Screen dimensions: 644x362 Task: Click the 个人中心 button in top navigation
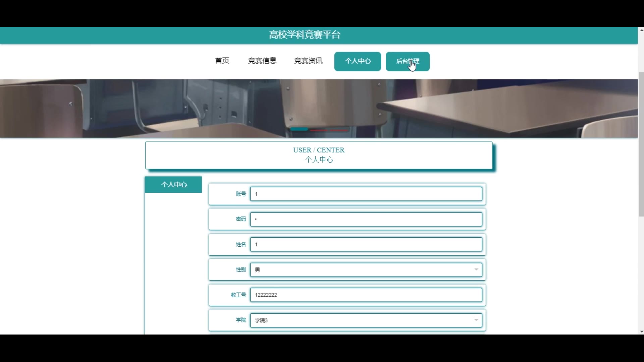[x=358, y=61]
